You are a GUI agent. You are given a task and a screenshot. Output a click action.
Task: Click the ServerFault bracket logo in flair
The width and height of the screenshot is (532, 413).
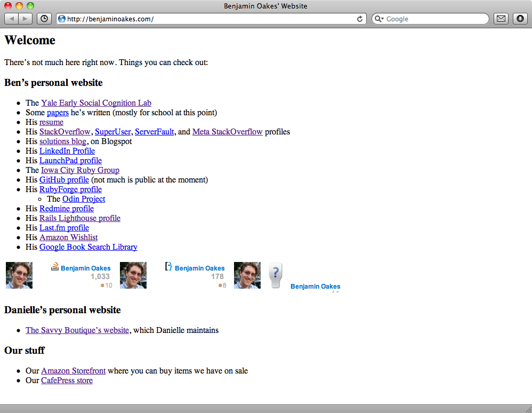(168, 267)
